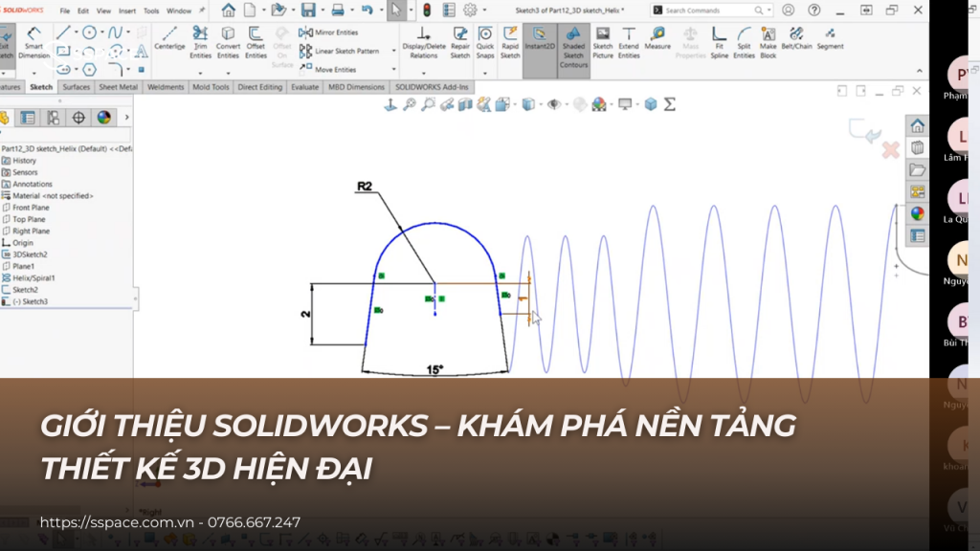Click Zoom to Fit in view toolbar

410,104
